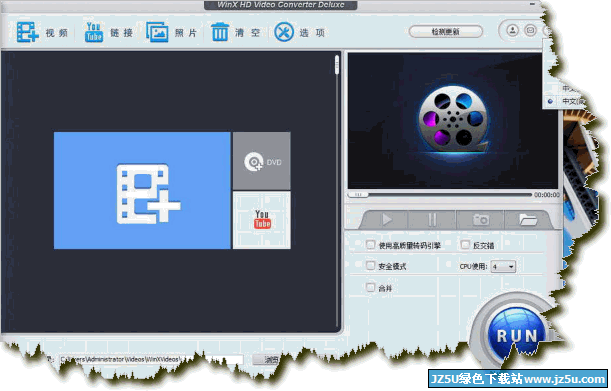
Task: Click the check for updates (检测更新) button
Action: (x=446, y=32)
